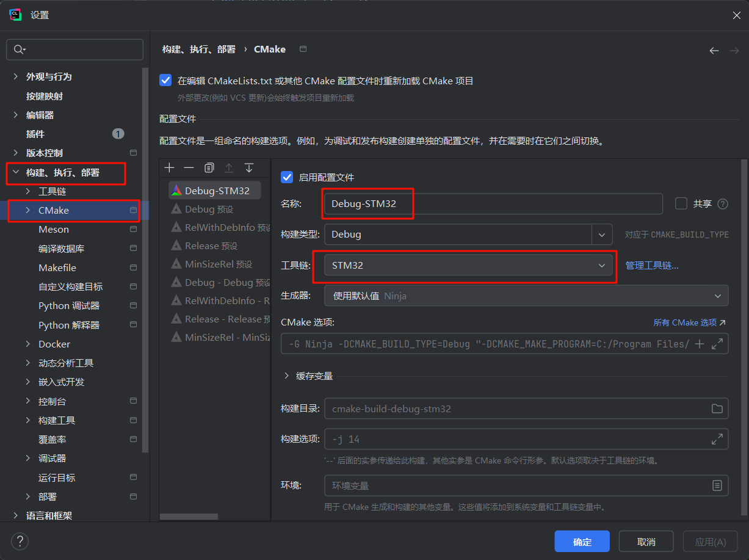Viewport: 749px width, 560px height.
Task: Remove selected profile with minus icon
Action: tap(189, 167)
